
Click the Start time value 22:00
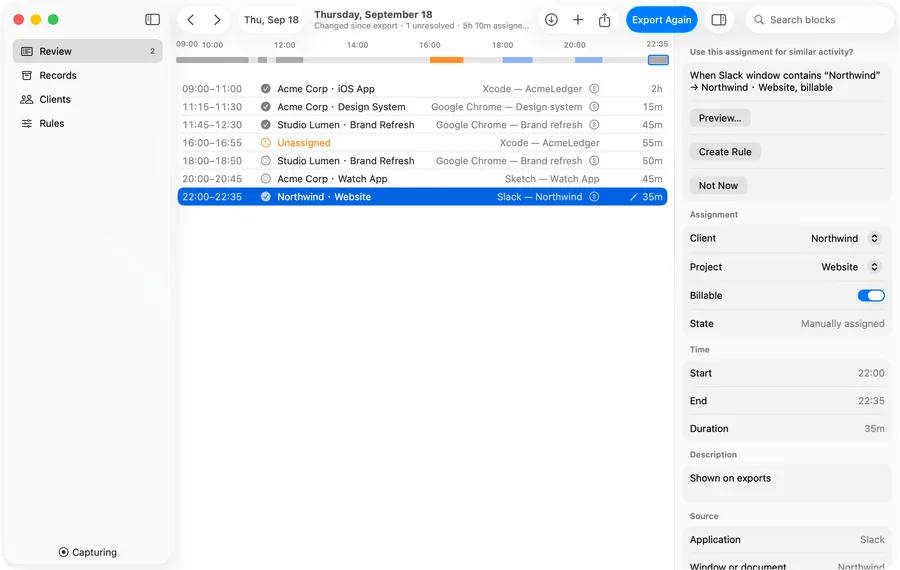[x=871, y=373]
